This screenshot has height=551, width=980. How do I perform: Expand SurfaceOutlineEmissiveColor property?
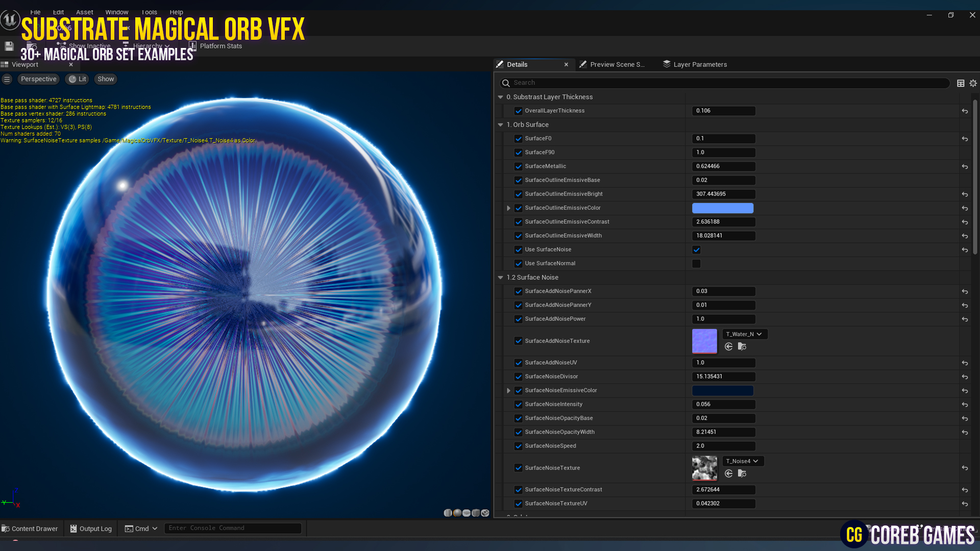508,208
